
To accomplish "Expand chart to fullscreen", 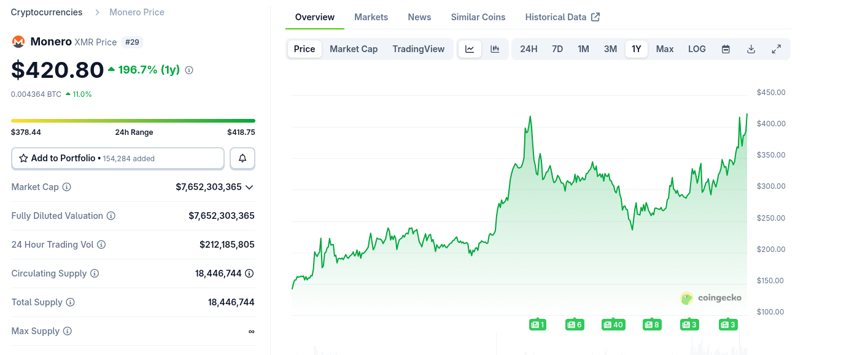I will point(776,49).
